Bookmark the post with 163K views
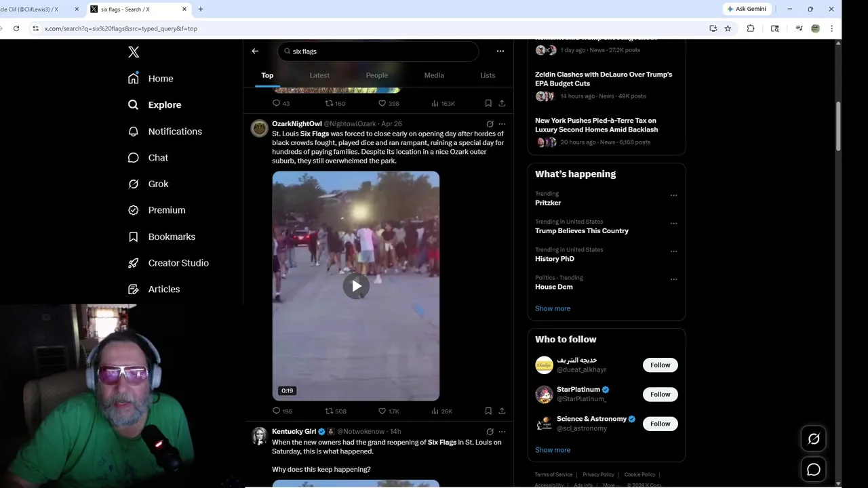Image resolution: width=868 pixels, height=488 pixels. [x=488, y=104]
